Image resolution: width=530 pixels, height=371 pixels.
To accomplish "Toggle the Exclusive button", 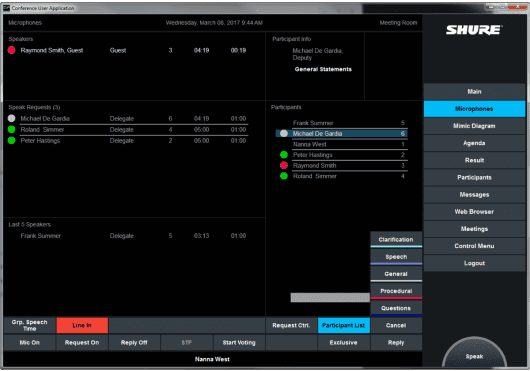I will coord(344,343).
